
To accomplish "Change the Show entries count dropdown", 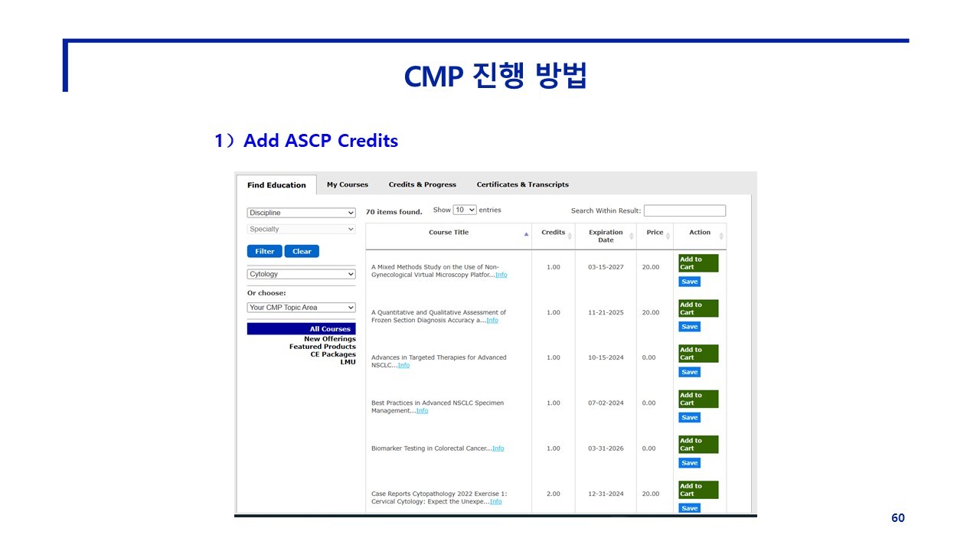I will coord(465,210).
